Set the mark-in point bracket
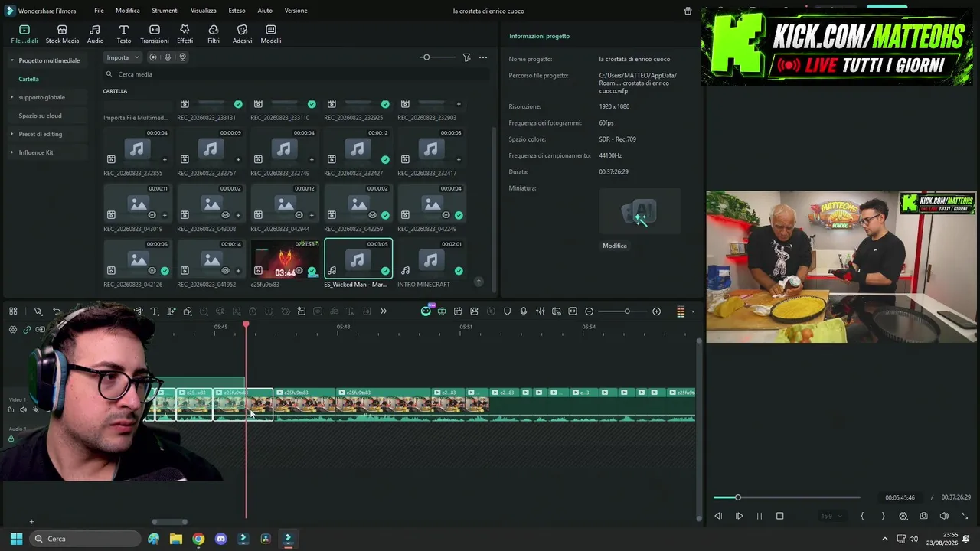Image resolution: width=980 pixels, height=551 pixels. pos(862,516)
